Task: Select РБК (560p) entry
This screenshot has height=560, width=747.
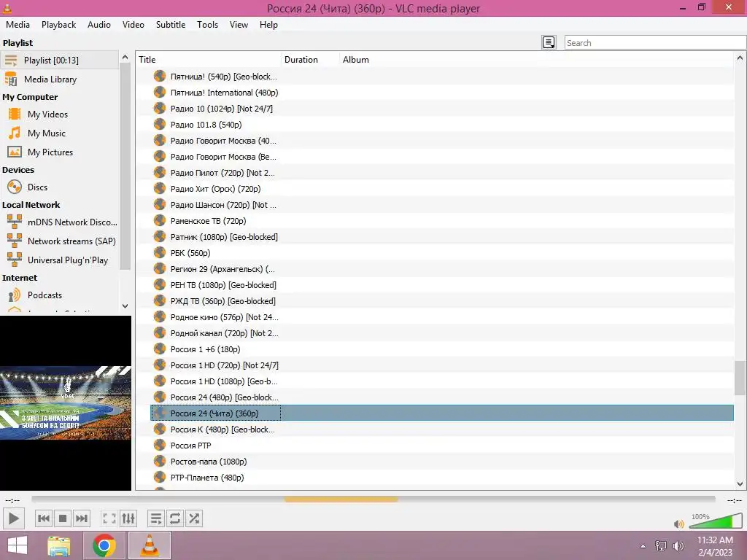Action: 190,253
